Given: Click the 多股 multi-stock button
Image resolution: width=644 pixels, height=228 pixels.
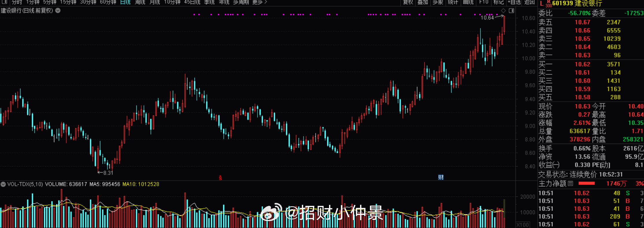Looking at the screenshot, I should coord(438,2).
